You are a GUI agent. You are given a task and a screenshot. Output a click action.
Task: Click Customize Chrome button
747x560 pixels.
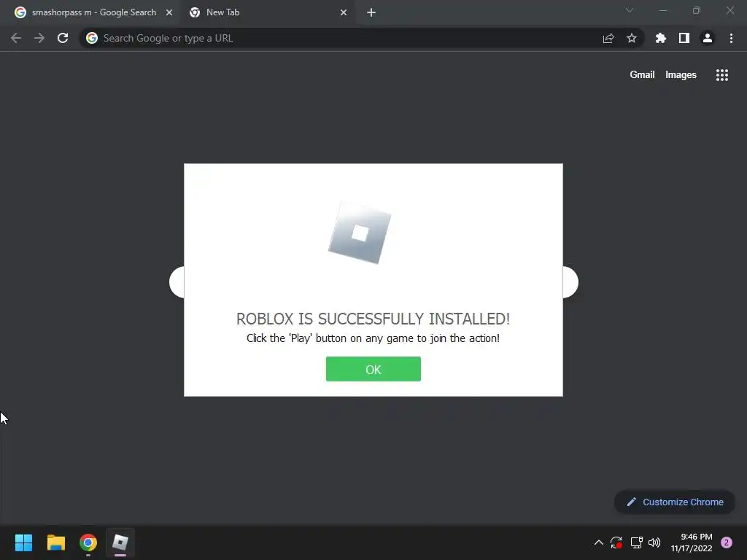coord(675,502)
